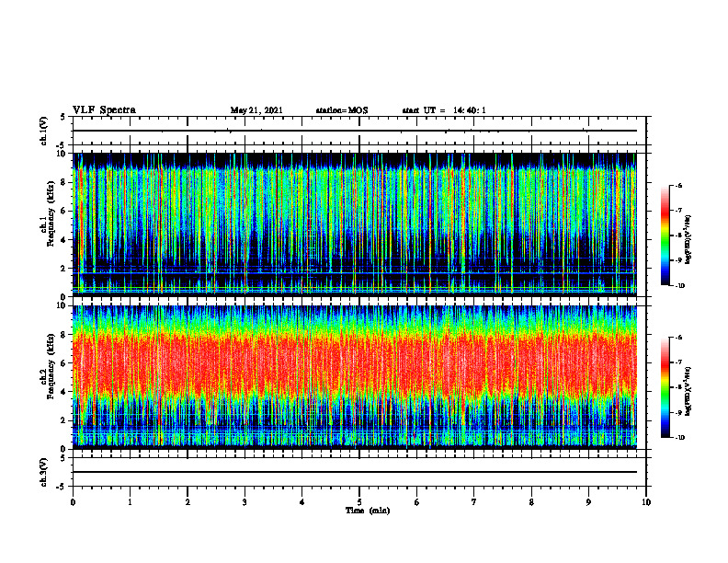
Task: Click the ch.2 frequency tick "10"
Action: [62, 305]
